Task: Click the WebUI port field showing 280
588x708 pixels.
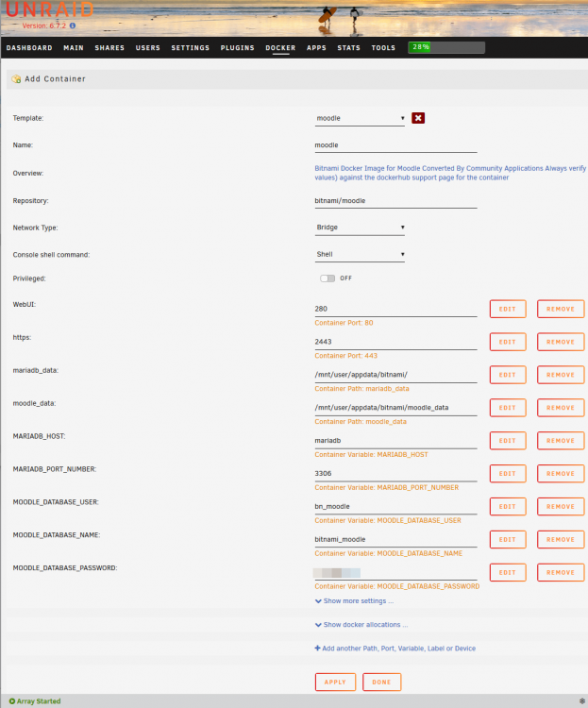Action: [395, 310]
